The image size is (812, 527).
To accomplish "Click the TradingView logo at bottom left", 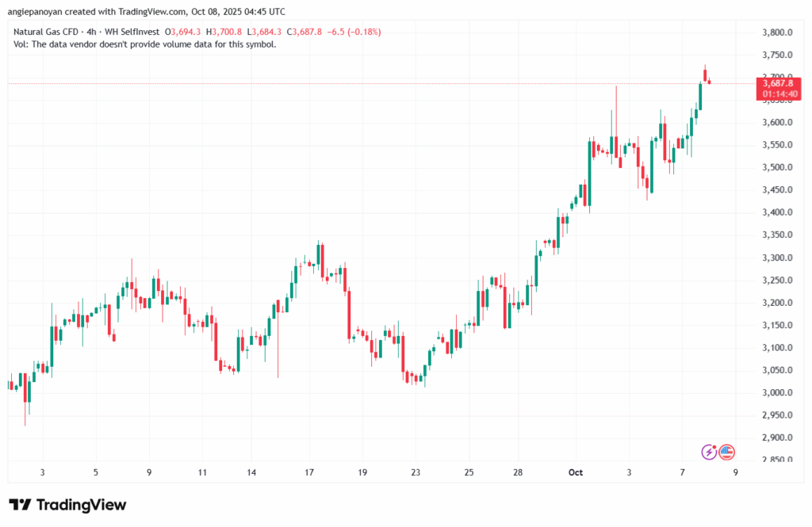I will point(67,505).
